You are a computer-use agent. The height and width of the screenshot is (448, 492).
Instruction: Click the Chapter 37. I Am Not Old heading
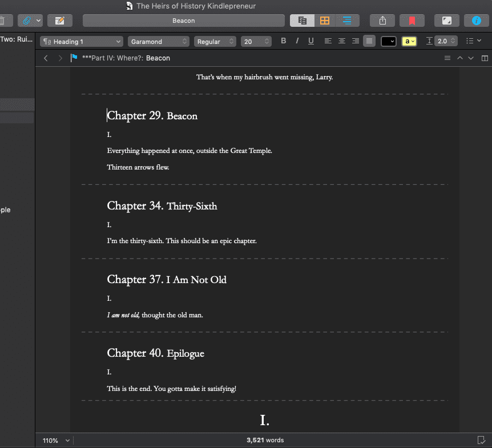tap(167, 280)
